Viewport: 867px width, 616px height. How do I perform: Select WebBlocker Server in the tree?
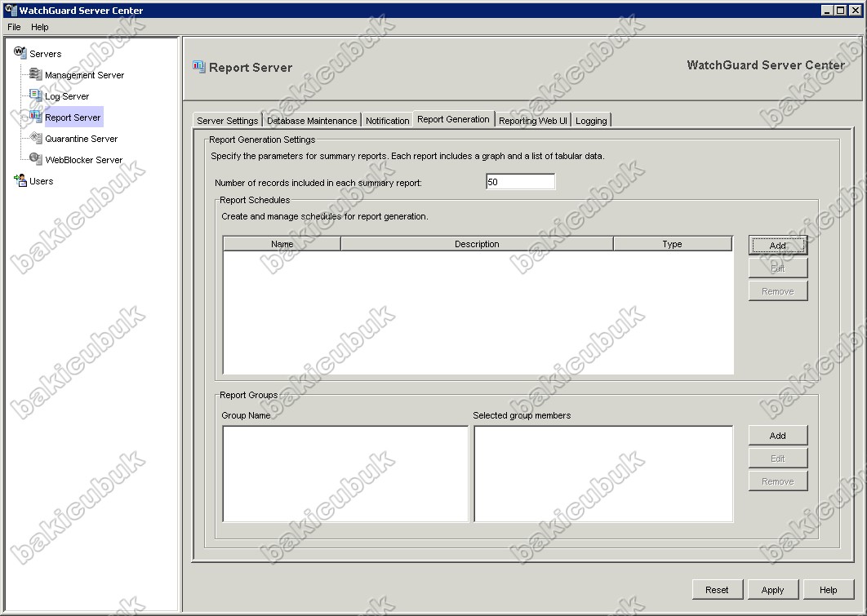click(x=84, y=160)
